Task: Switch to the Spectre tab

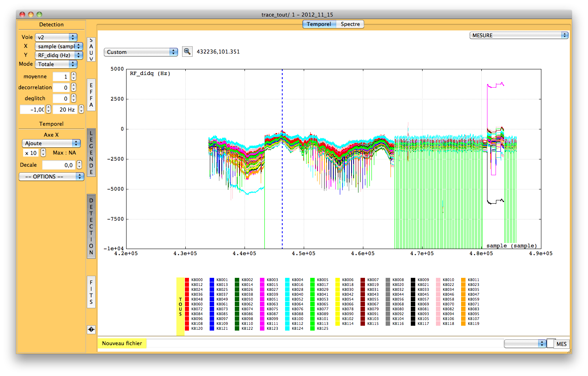Action: click(350, 24)
